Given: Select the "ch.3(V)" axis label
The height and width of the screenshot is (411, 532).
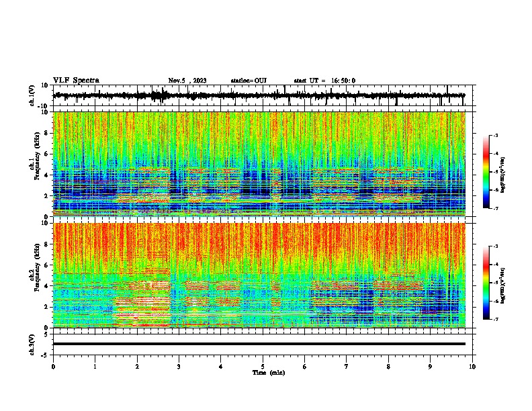Looking at the screenshot, I should (x=32, y=345).
